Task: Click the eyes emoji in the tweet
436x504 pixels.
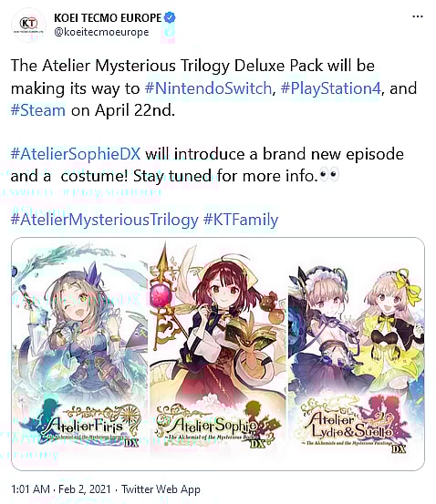Action: (329, 176)
